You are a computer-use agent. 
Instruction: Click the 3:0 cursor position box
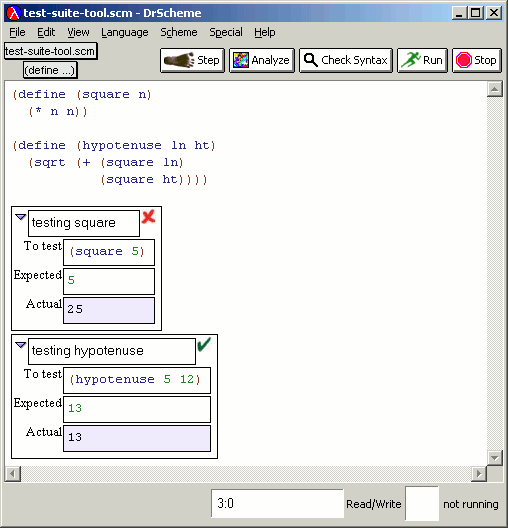coord(277,503)
